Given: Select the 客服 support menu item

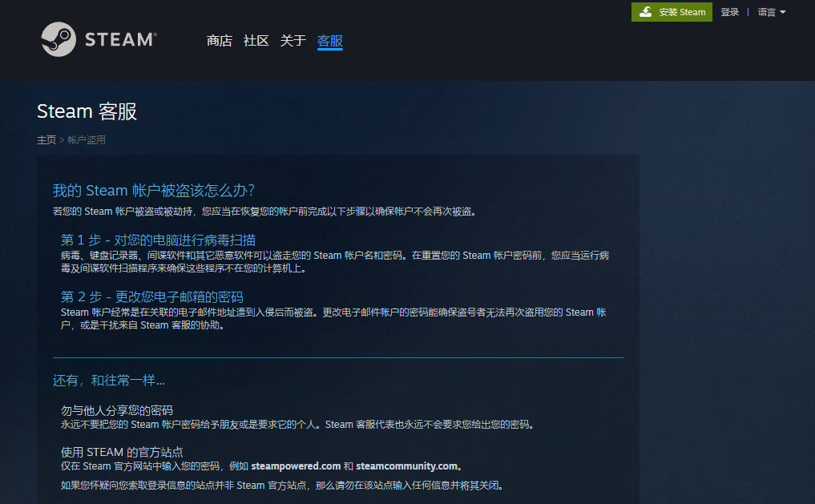Looking at the screenshot, I should coord(330,41).
